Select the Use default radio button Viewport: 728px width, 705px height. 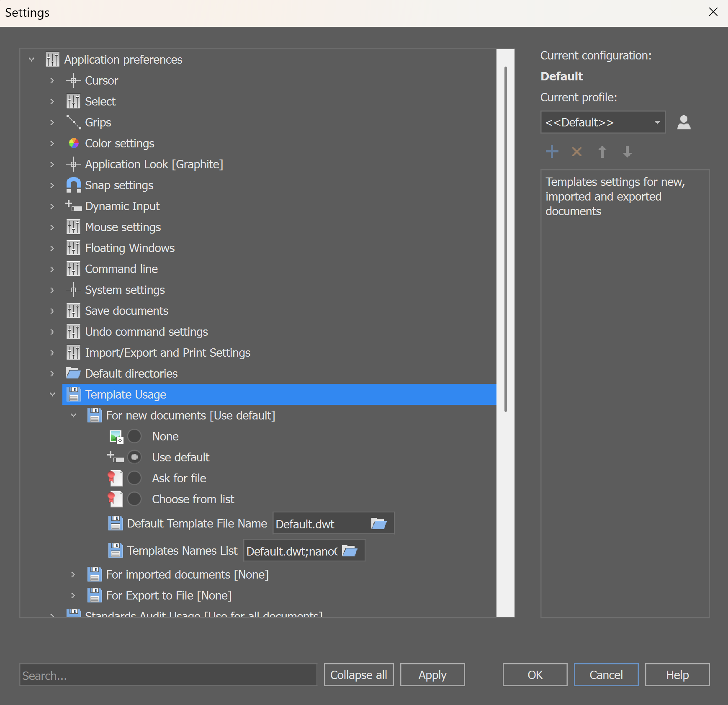tap(134, 457)
